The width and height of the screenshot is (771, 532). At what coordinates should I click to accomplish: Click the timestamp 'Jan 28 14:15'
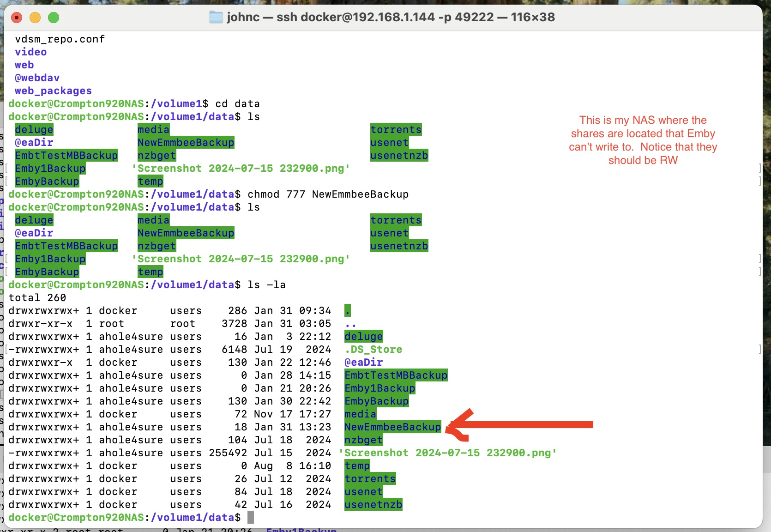(x=293, y=375)
